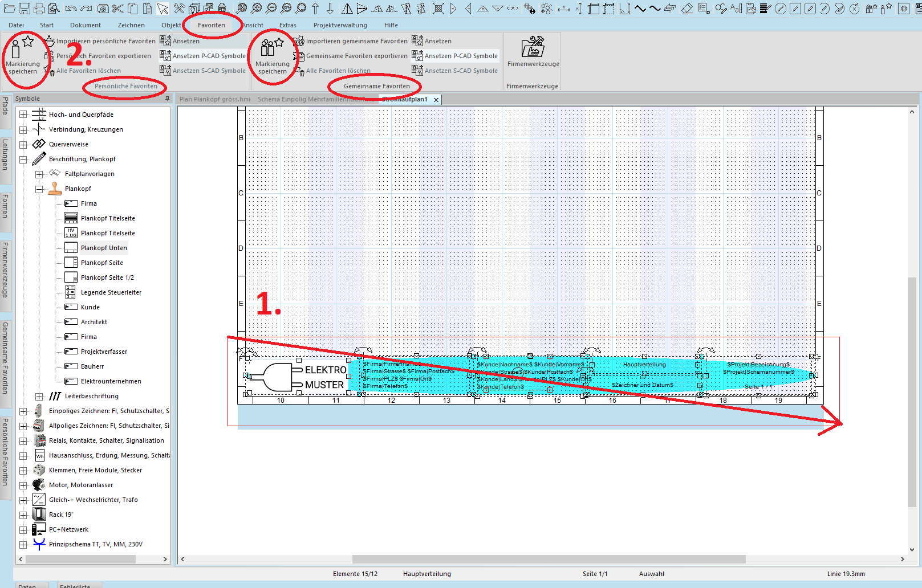Viewport: 922px width, 588px height.
Task: Select Plankopf Unten in symbol tree
Action: (x=103, y=248)
